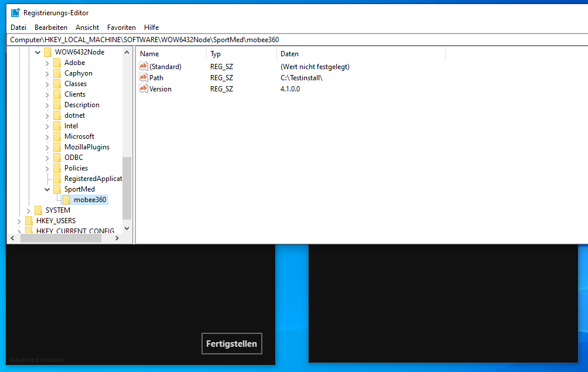Open the Favoriten menu
Image resolution: width=588 pixels, height=372 pixels.
click(x=121, y=28)
